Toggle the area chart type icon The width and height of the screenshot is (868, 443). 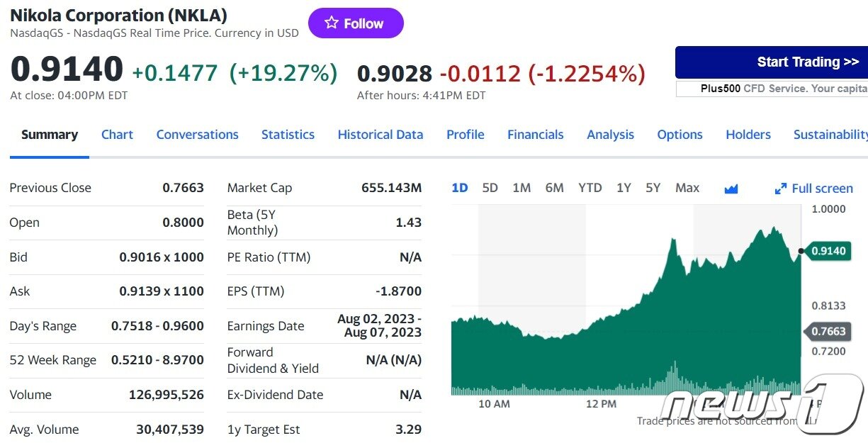731,189
